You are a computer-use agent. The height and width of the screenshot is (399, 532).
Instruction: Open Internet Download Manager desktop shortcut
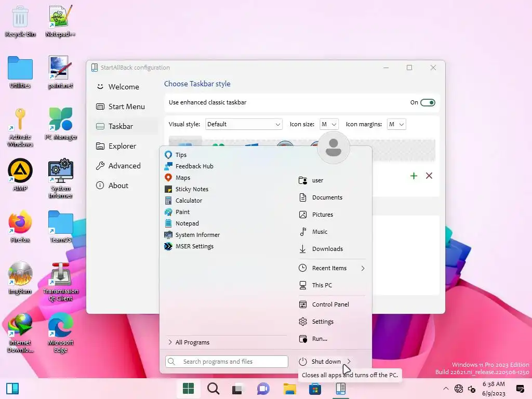pyautogui.click(x=20, y=333)
